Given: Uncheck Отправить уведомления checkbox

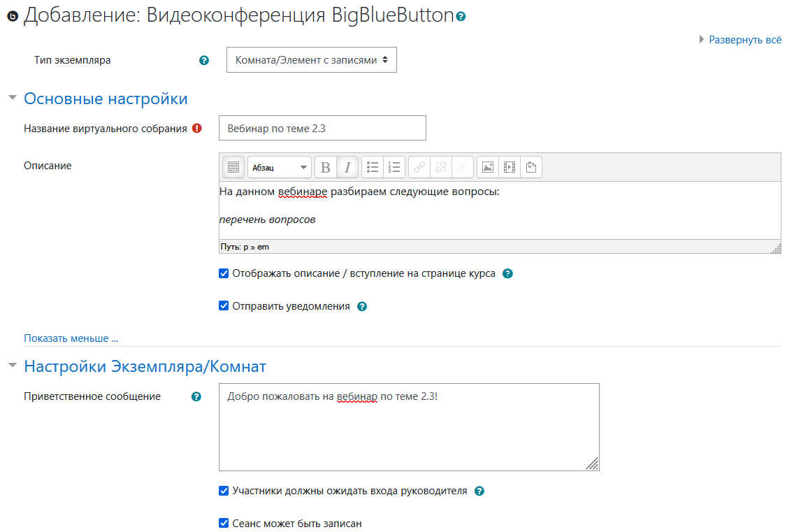Looking at the screenshot, I should click(x=224, y=306).
